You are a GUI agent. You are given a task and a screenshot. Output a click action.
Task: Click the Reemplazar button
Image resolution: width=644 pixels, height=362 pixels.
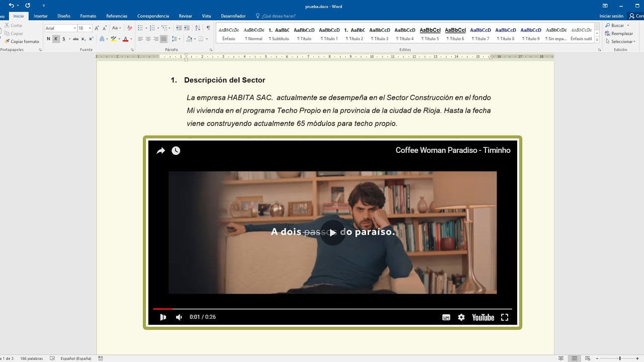619,34
